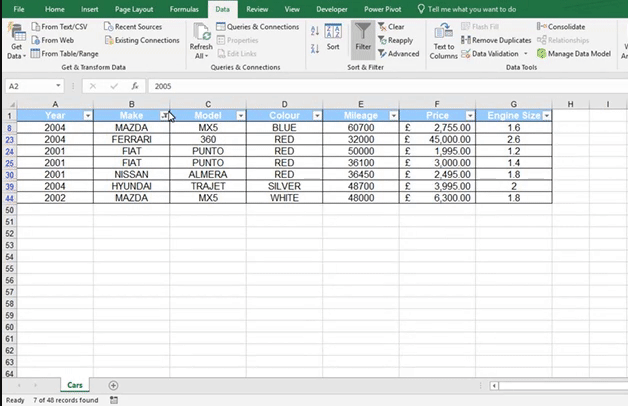Click the insert function fx icon
Image resolution: width=628 pixels, height=406 pixels.
[134, 87]
